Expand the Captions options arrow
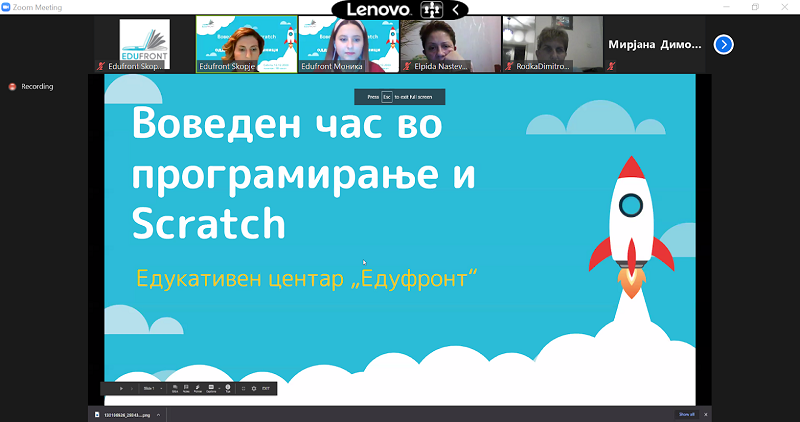 pyautogui.click(x=219, y=388)
